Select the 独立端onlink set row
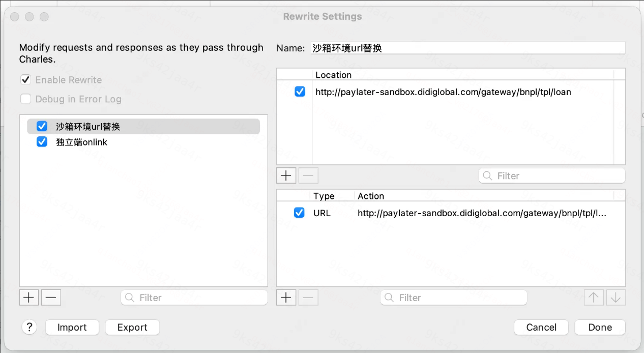The width and height of the screenshot is (644, 353). point(143,142)
